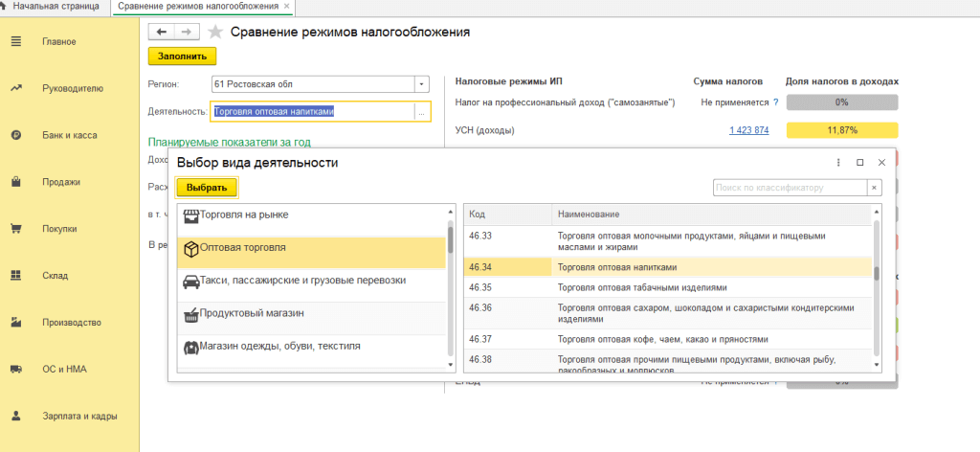Open the Главное section in sidebar
This screenshot has width=980, height=452.
(x=58, y=42)
